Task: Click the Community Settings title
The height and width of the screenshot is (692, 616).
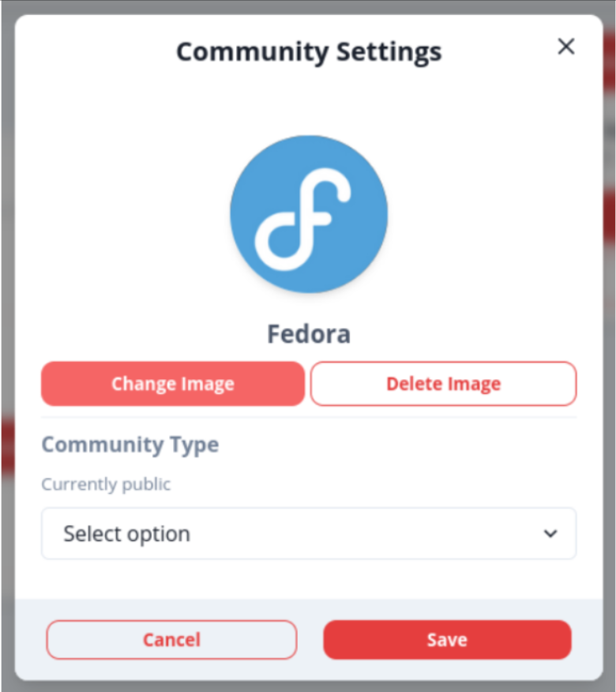Action: click(309, 52)
